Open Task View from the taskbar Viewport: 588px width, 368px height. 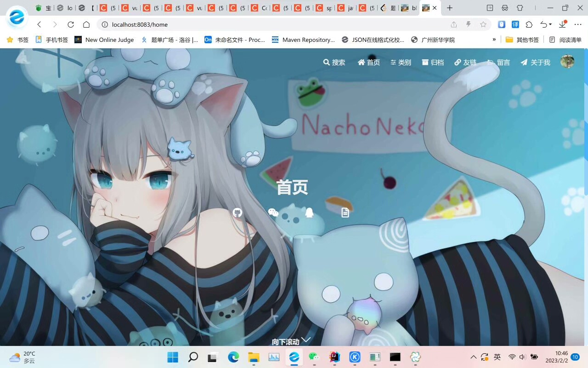coord(213,357)
